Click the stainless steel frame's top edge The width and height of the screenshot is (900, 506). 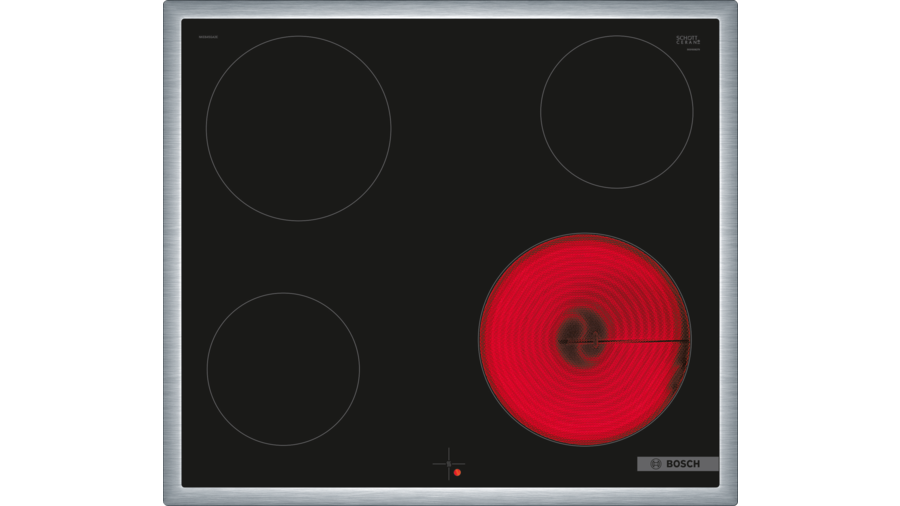450,10
